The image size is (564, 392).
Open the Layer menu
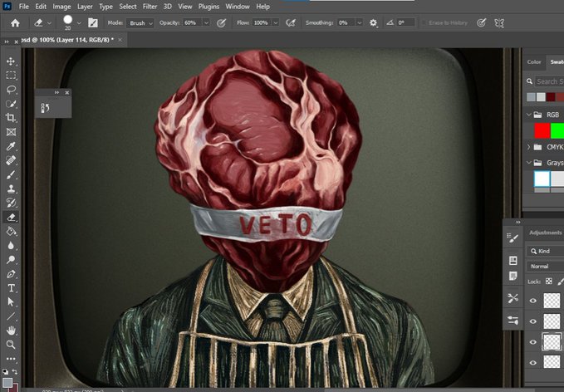click(x=85, y=7)
